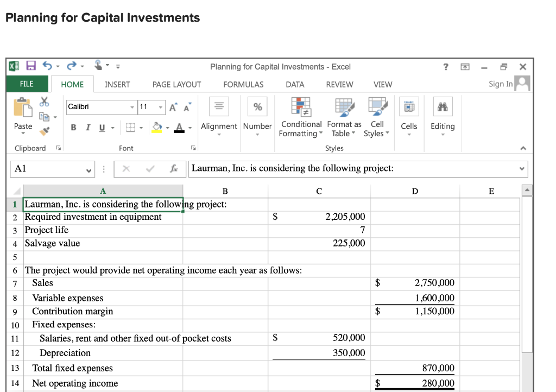Switch to REVIEW tab
The width and height of the screenshot is (556, 392).
click(x=339, y=84)
